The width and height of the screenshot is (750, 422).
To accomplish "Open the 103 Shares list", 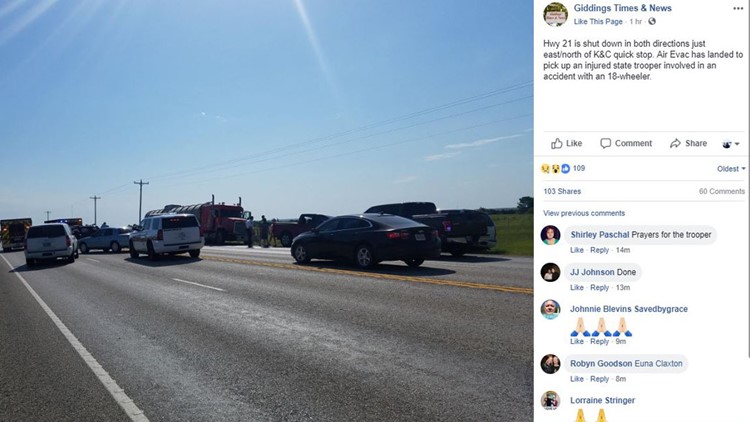I will coord(562,191).
